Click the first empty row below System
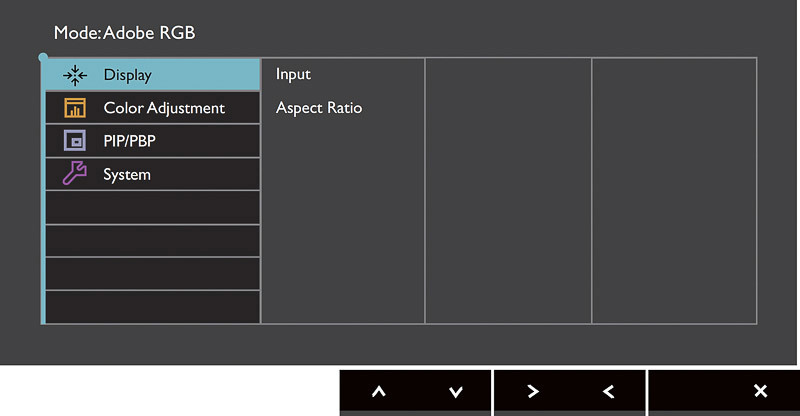 pyautogui.click(x=153, y=207)
